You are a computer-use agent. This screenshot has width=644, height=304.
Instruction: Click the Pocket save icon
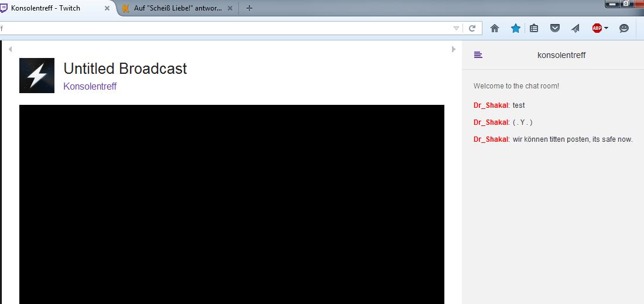555,28
